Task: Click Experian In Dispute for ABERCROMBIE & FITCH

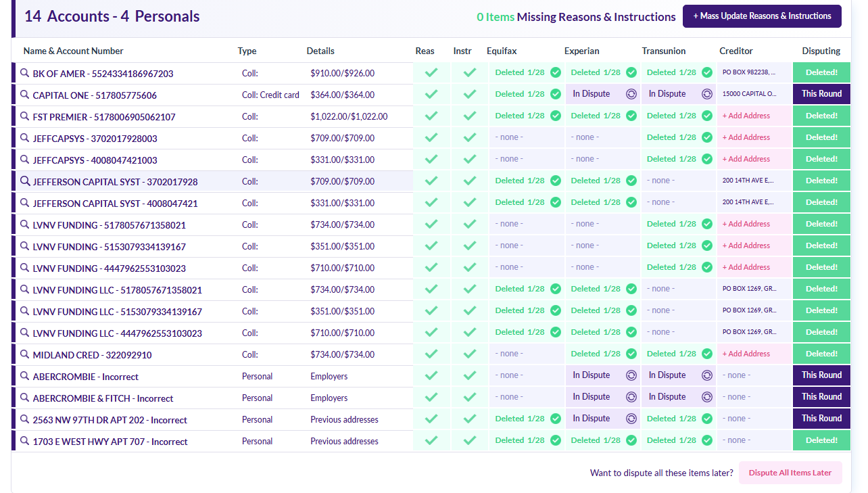Action: tap(603, 397)
